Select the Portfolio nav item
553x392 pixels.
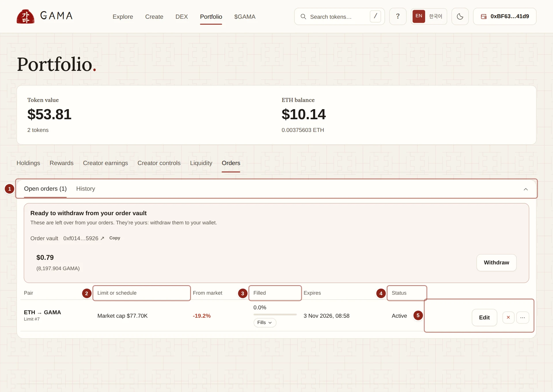pyautogui.click(x=211, y=17)
